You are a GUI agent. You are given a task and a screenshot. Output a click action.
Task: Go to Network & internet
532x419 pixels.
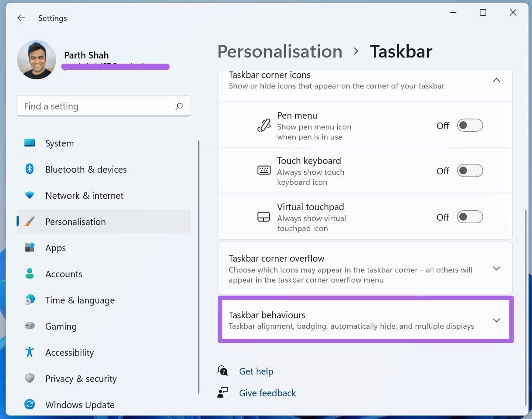pyautogui.click(x=104, y=195)
